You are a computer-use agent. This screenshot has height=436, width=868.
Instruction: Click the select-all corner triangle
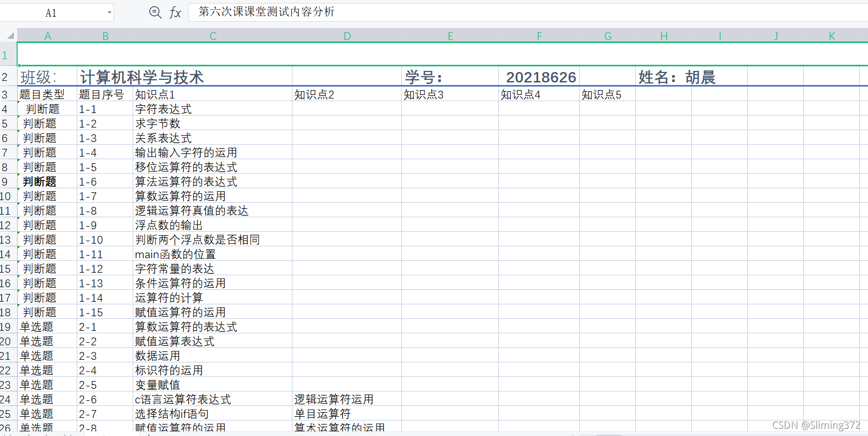click(10, 36)
